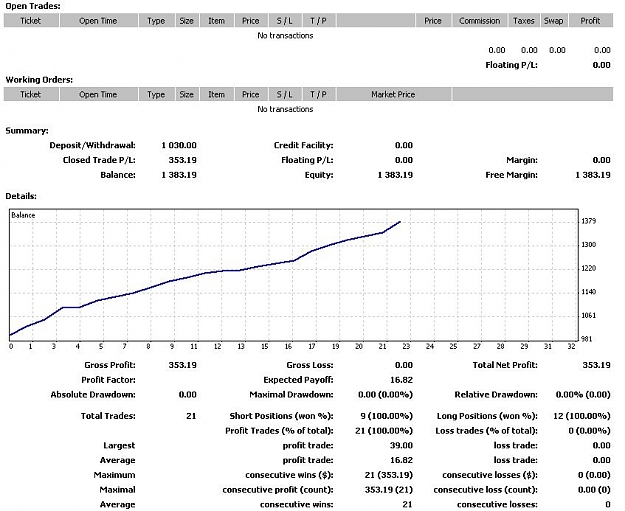Viewport: 625px width, 511px height.
Task: Click the 'Free Margin:' label
Action: [x=512, y=175]
